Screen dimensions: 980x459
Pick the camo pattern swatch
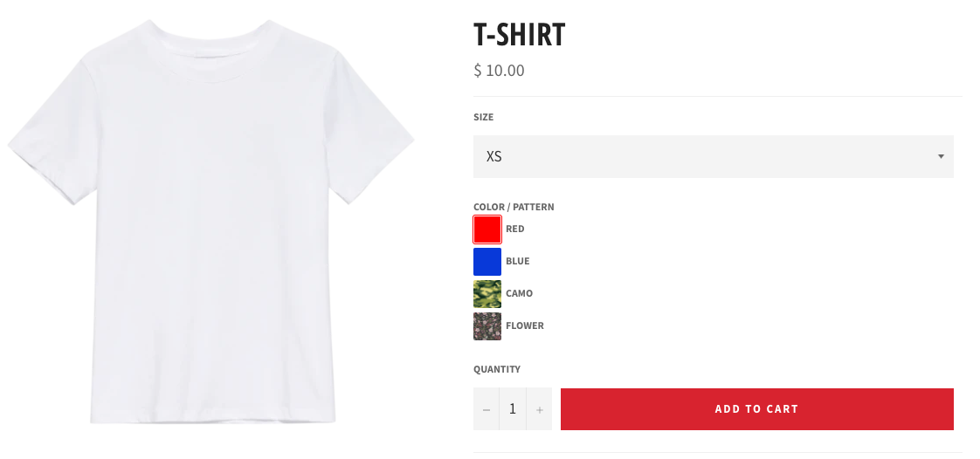coord(487,294)
